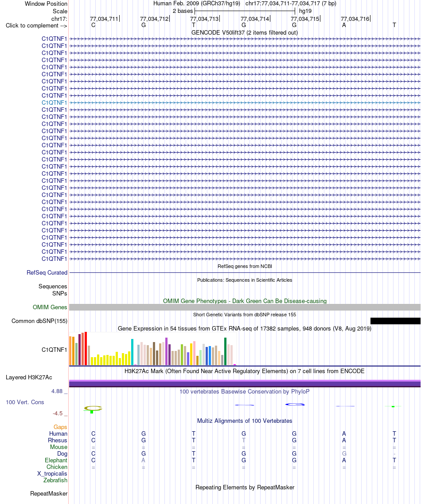Screen dimensions: 421x504
Task: Click the chr17:77,034,711-77,034,717 position title
Action: coord(291,4)
